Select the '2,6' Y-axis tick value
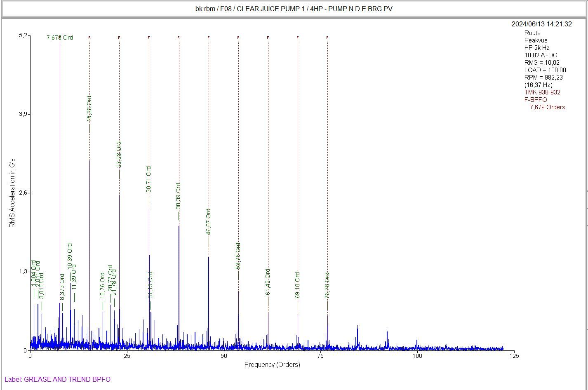 [x=23, y=193]
